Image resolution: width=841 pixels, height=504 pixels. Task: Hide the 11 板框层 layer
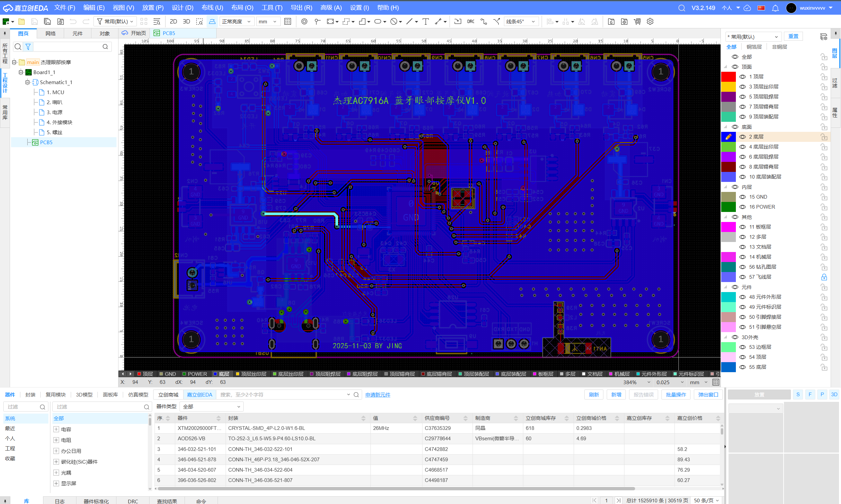point(743,227)
